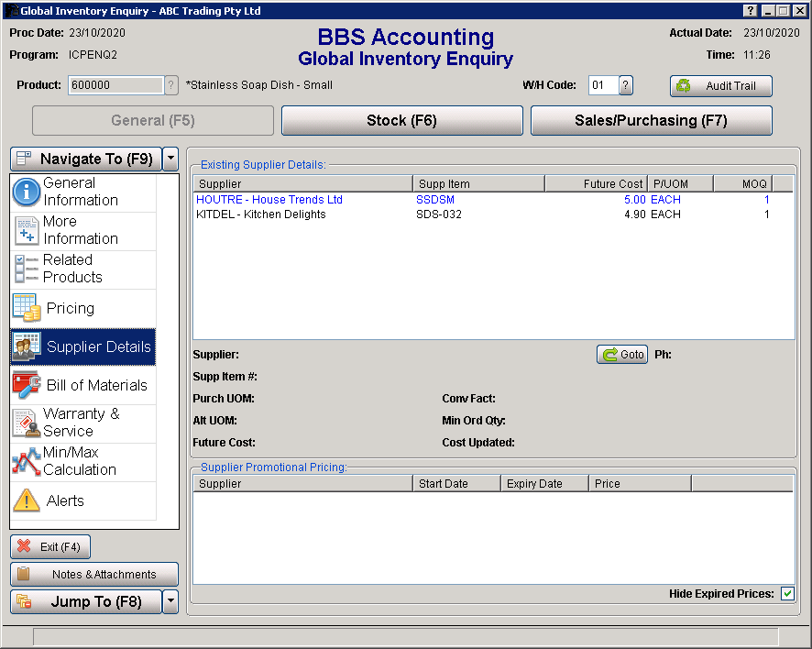The width and height of the screenshot is (812, 649).
Task: Click the Bill of Materials icon
Action: pyautogui.click(x=27, y=385)
